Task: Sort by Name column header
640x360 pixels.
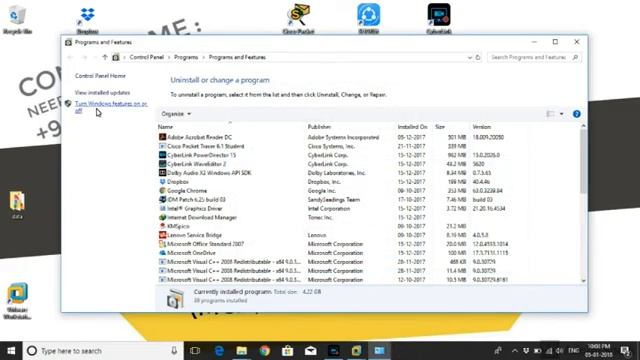Action: (165, 127)
